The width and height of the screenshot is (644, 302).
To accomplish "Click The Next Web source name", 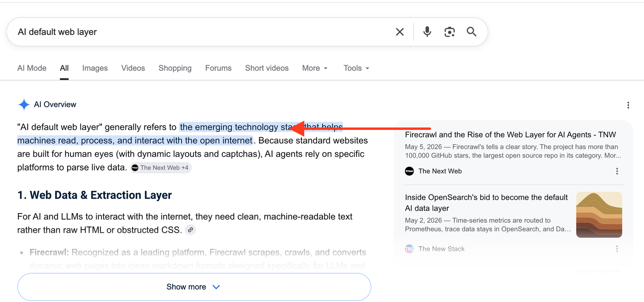I will 440,171.
